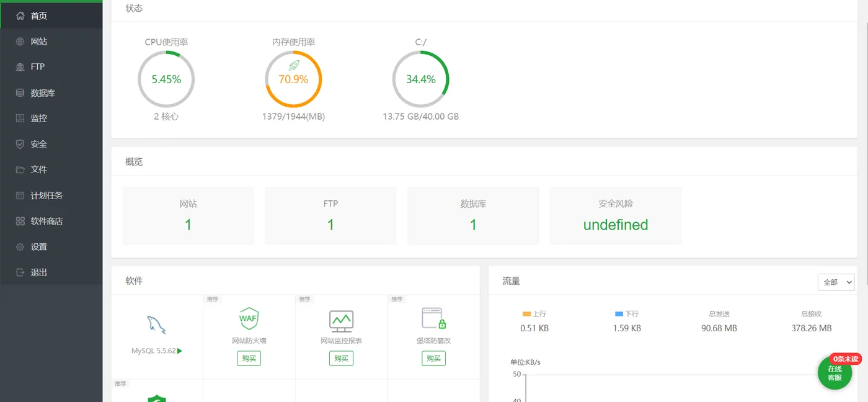Click the calendar icon beside 计划任务

point(20,195)
